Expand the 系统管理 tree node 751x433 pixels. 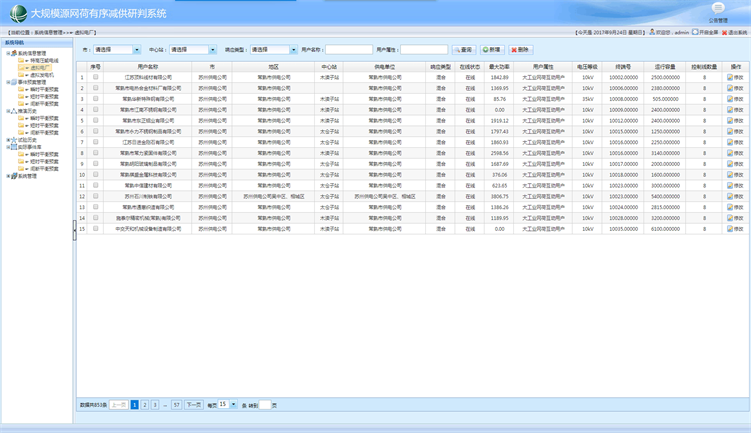click(9, 176)
